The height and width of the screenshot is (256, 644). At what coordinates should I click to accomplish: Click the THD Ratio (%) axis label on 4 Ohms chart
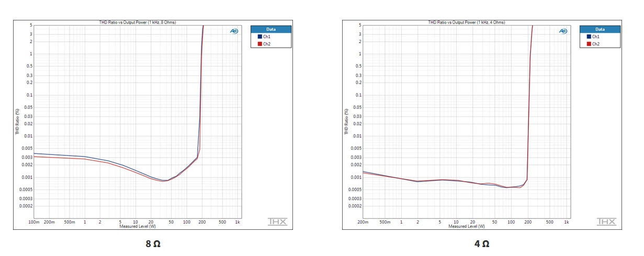tap(346, 123)
